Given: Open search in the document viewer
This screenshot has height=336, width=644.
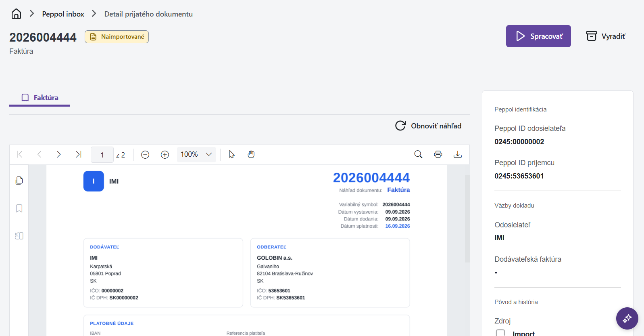Looking at the screenshot, I should pos(418,154).
